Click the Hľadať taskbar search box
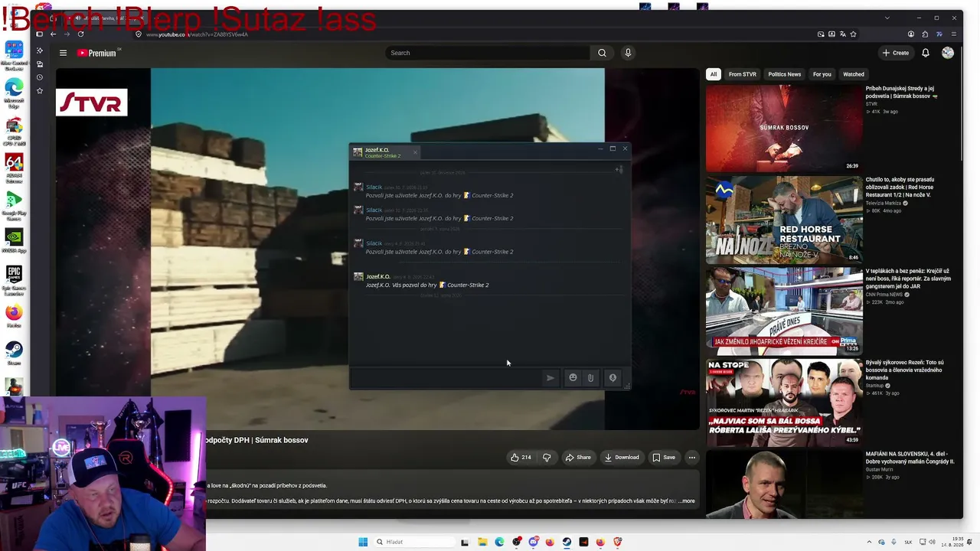The height and width of the screenshot is (551, 980). point(413,542)
